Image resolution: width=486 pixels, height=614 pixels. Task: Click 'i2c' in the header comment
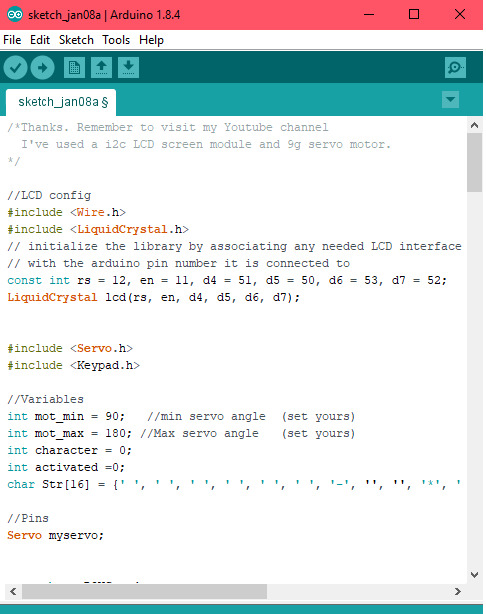116,144
